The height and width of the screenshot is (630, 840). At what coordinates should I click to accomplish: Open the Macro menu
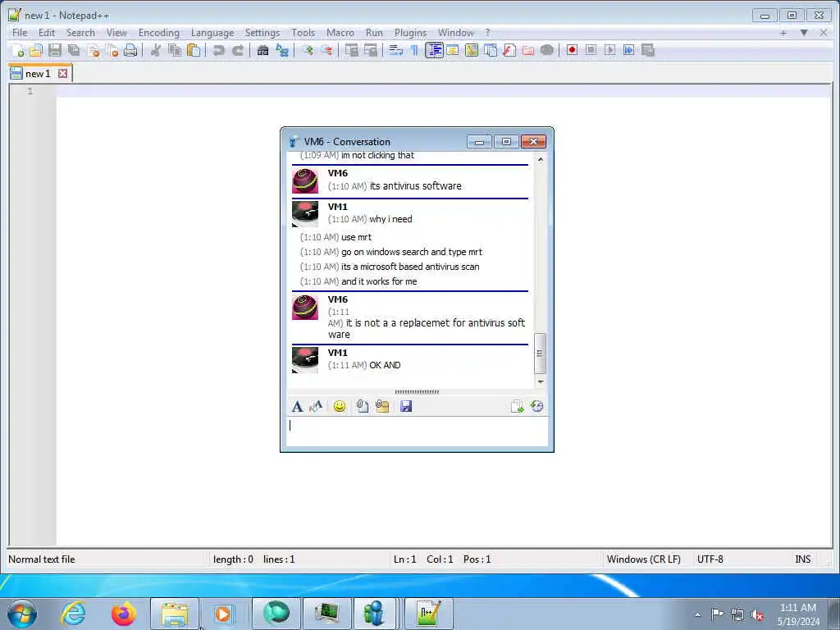point(340,33)
